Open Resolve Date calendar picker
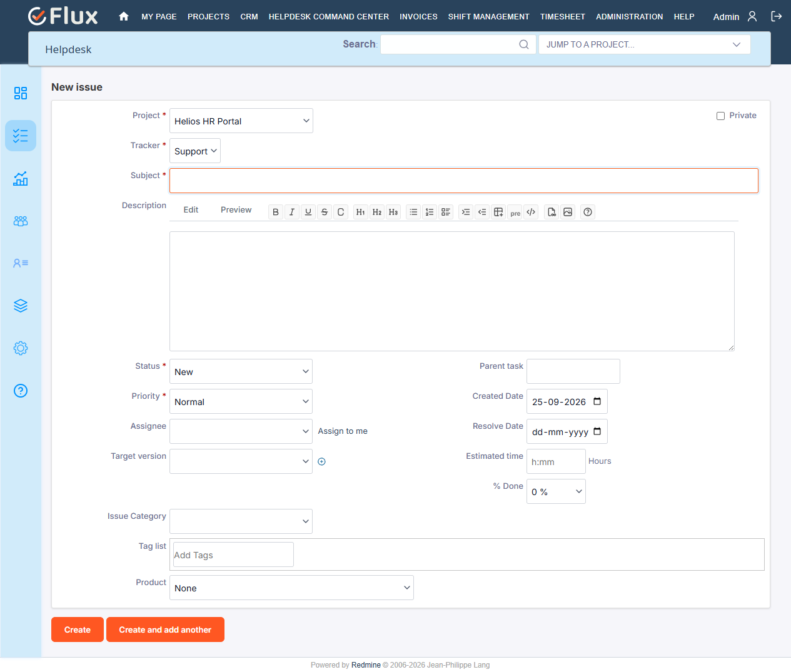Viewport: 791px width, 672px height. click(x=597, y=431)
